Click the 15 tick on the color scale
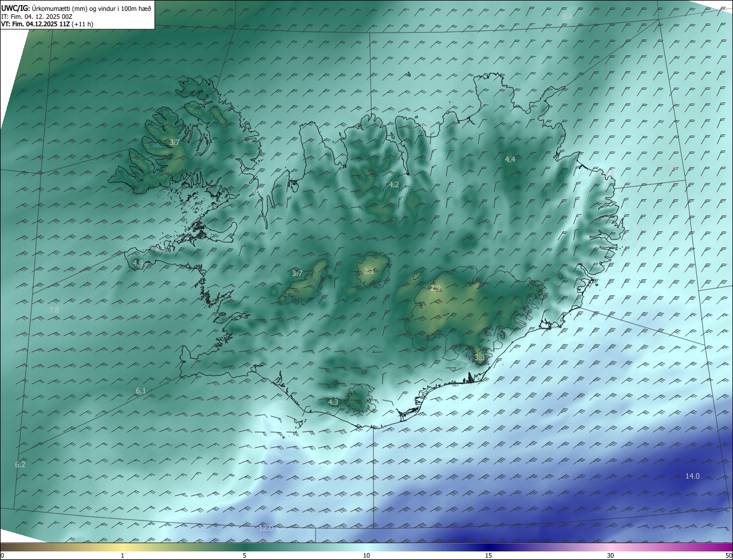The height and width of the screenshot is (560, 733). pyautogui.click(x=488, y=555)
